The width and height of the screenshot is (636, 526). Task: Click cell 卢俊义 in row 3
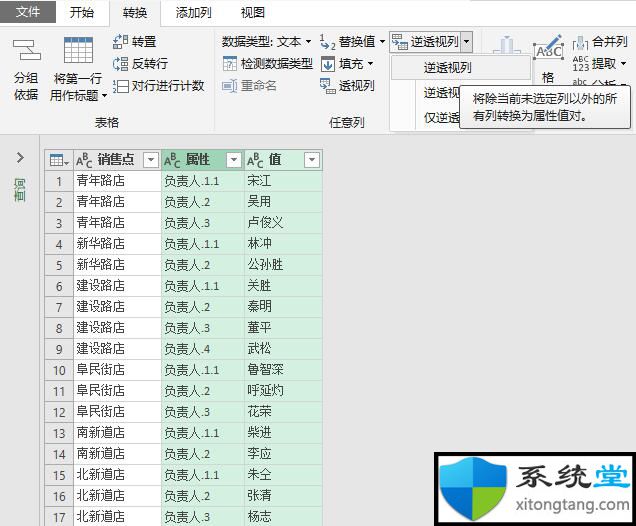[283, 223]
